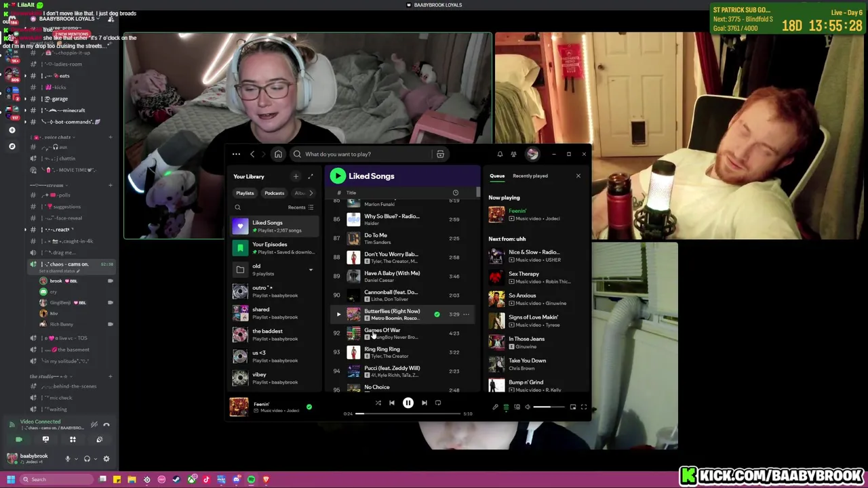Image resolution: width=868 pixels, height=488 pixels.
Task: Switch to Queue tab
Action: pos(497,176)
